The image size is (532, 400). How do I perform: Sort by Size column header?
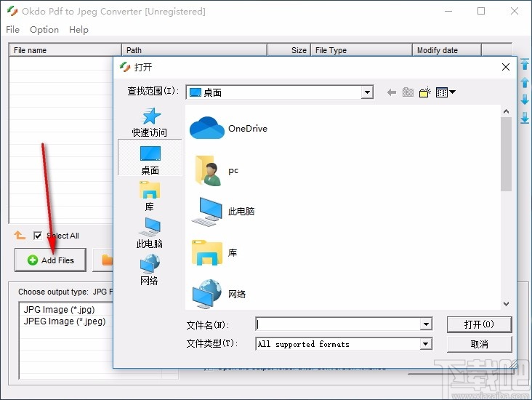(x=289, y=50)
